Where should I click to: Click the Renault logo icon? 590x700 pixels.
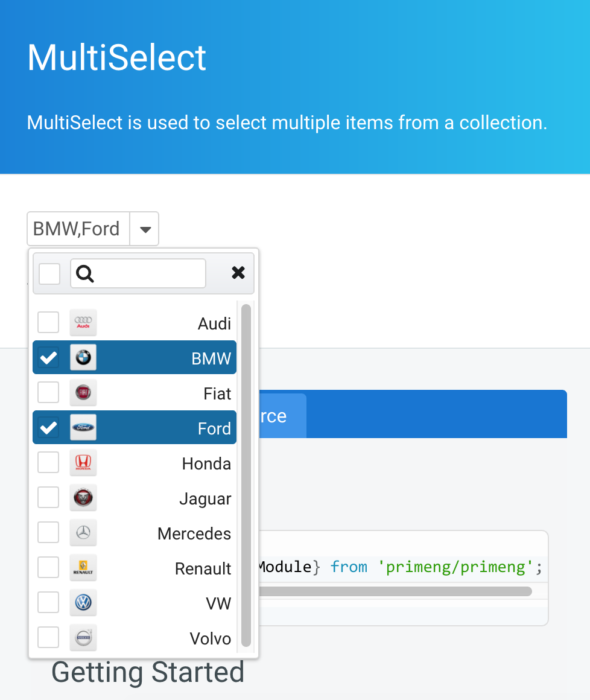click(x=83, y=567)
